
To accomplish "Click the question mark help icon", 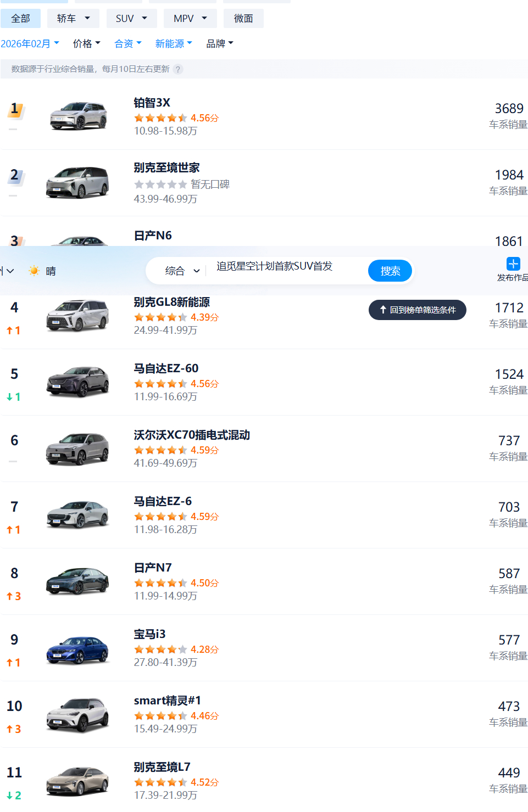I will [177, 69].
